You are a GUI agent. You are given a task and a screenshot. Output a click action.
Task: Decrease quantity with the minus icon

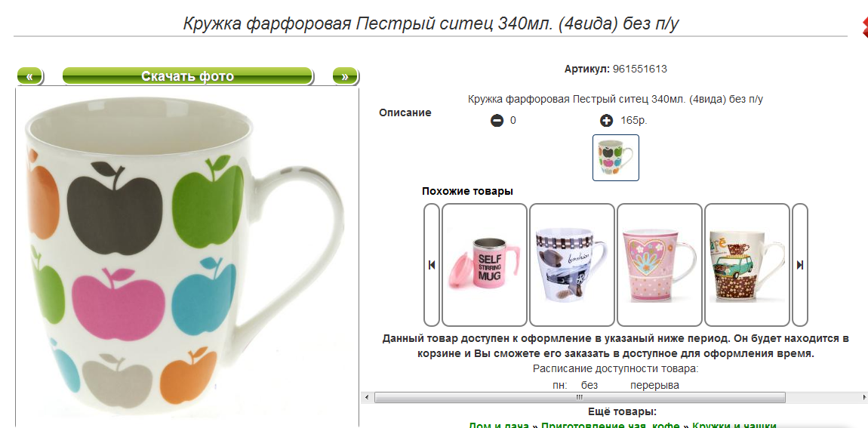tap(497, 120)
